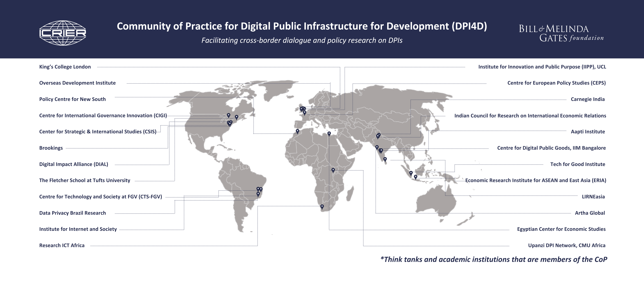
Task: Select the CIGI institution label
Action: pos(103,115)
